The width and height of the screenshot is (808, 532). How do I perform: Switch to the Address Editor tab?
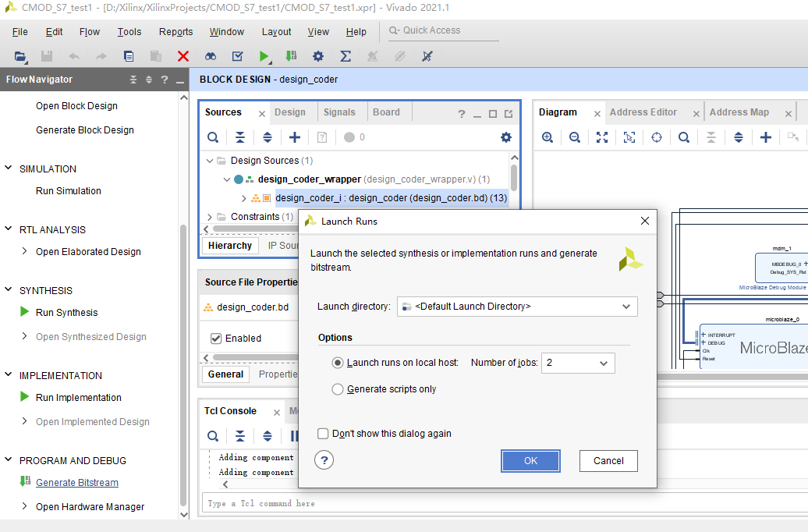click(x=643, y=112)
